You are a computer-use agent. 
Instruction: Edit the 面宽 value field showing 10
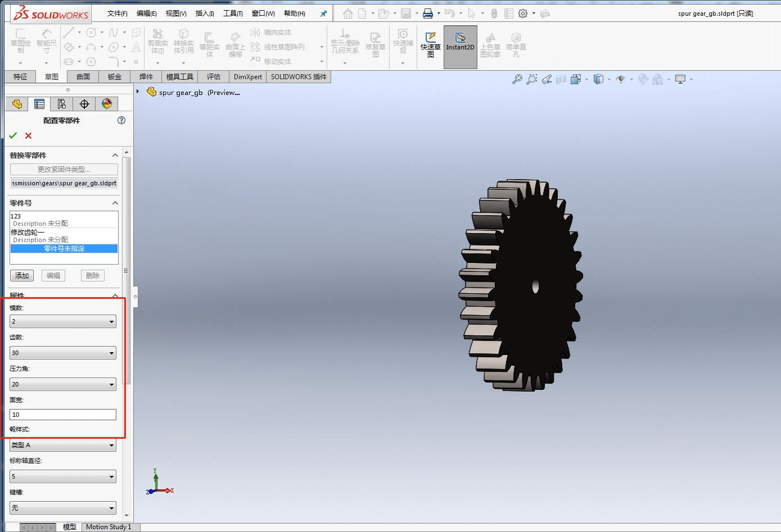click(62, 415)
